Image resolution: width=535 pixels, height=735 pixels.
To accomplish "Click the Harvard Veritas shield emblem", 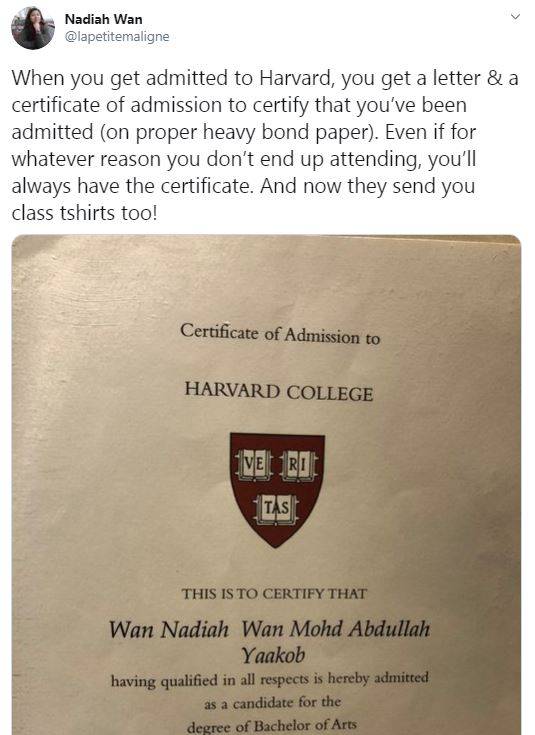I will pos(277,489).
